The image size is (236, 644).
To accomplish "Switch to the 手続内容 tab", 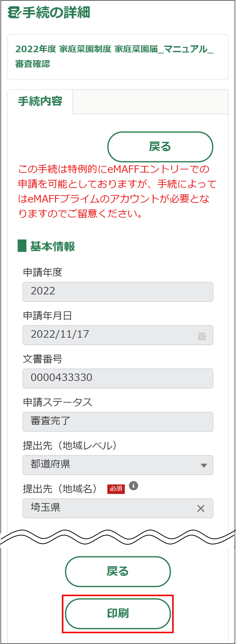I will click(40, 102).
